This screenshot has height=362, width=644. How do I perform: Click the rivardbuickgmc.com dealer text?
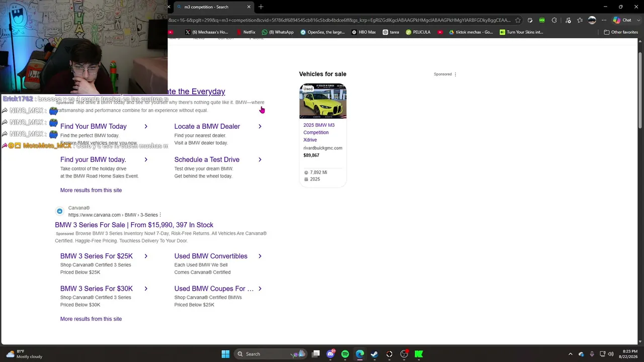[x=323, y=148]
